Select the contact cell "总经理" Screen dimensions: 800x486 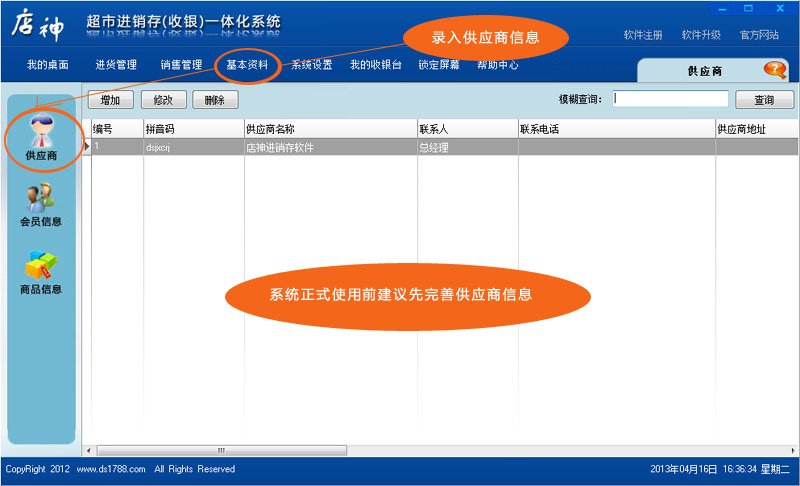pos(468,147)
